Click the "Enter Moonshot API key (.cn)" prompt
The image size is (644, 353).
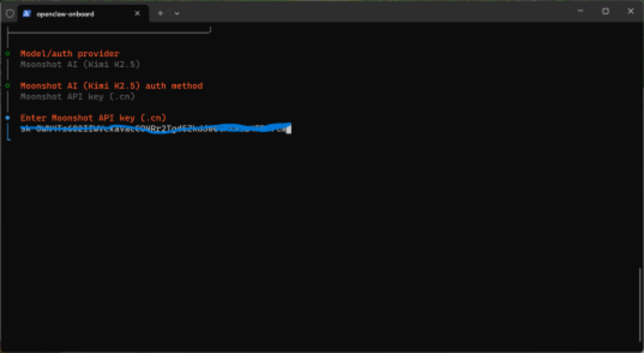click(93, 117)
